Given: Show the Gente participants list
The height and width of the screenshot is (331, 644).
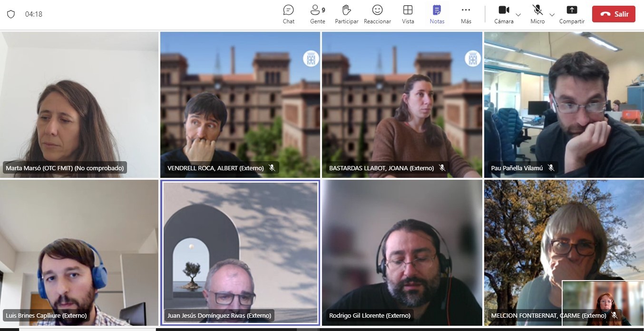Looking at the screenshot, I should 317,14.
